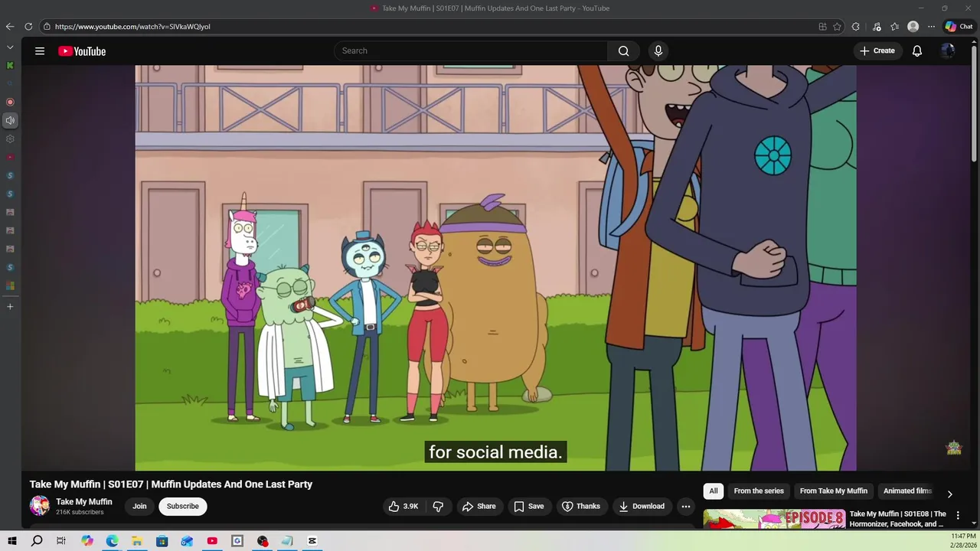The width and height of the screenshot is (980, 551).
Task: Open Windows Start menu
Action: point(12,541)
